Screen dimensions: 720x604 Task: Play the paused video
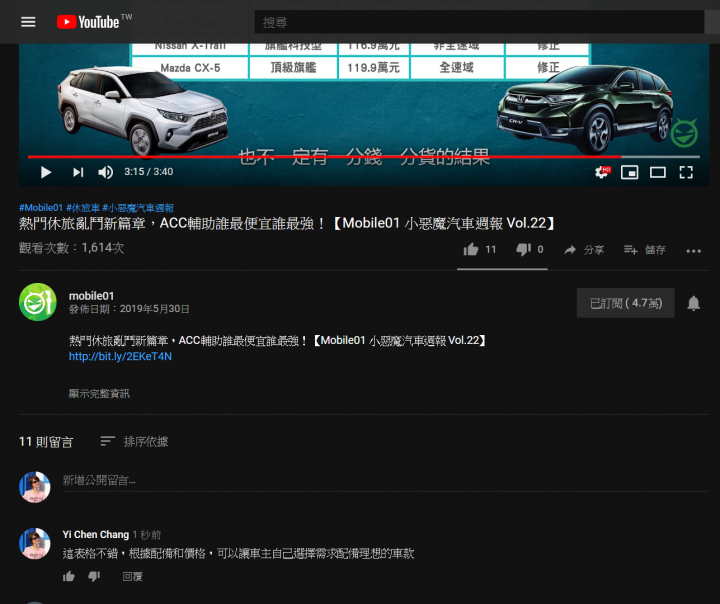tap(45, 172)
